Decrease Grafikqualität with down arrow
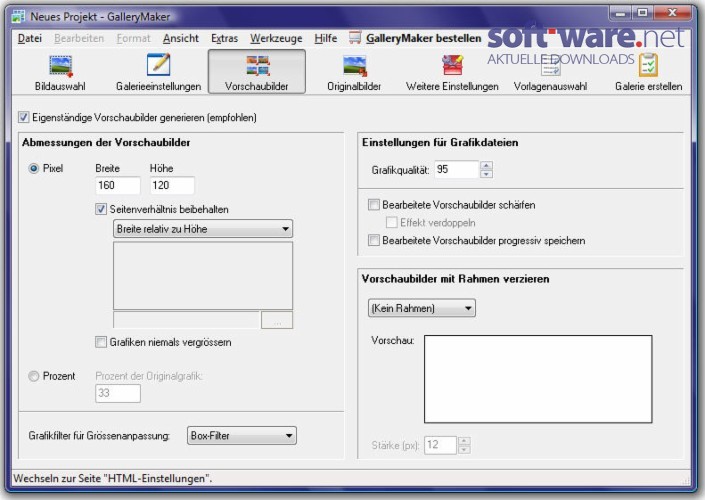This screenshot has height=500, width=705. (486, 174)
